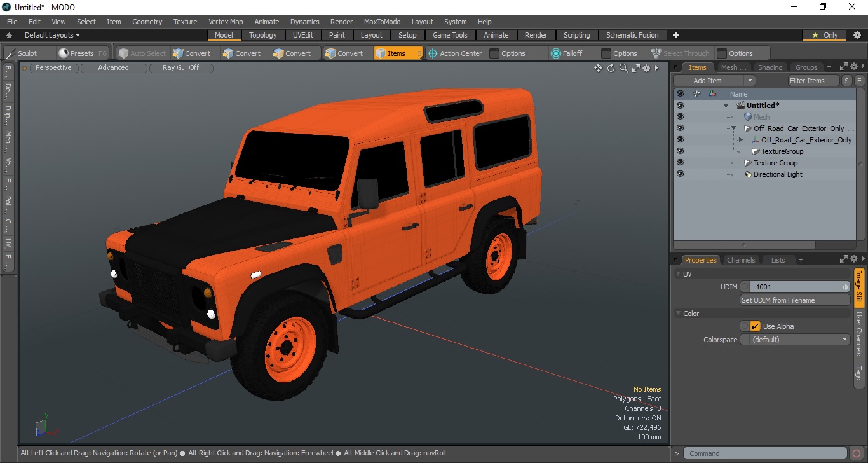This screenshot has width=868, height=463.
Task: Click the UDIM stepper arrows
Action: 845,287
